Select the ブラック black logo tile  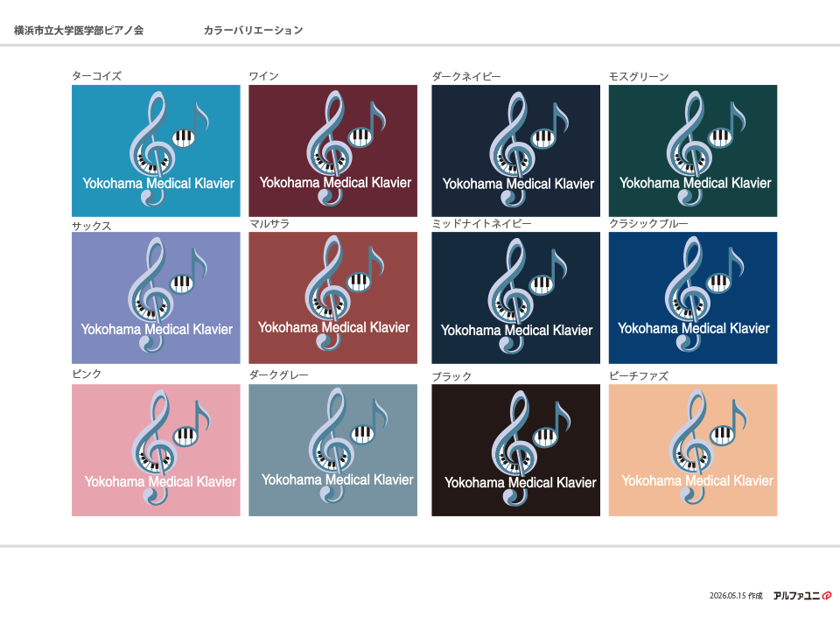pos(516,450)
